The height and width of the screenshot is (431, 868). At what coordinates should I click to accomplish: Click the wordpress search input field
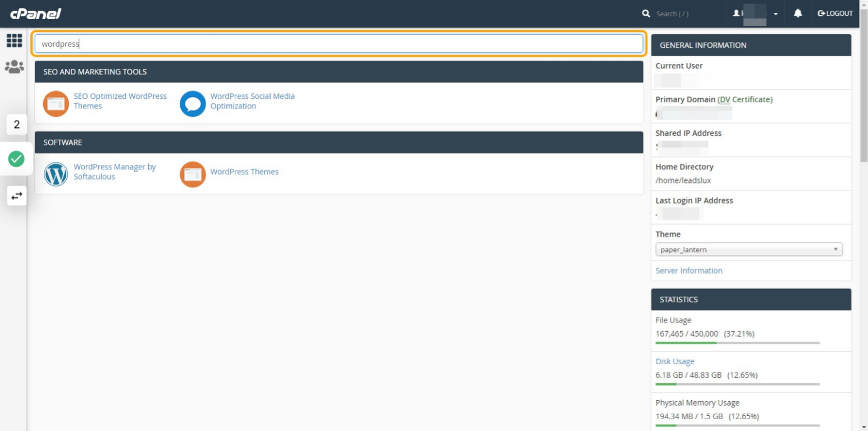(339, 44)
